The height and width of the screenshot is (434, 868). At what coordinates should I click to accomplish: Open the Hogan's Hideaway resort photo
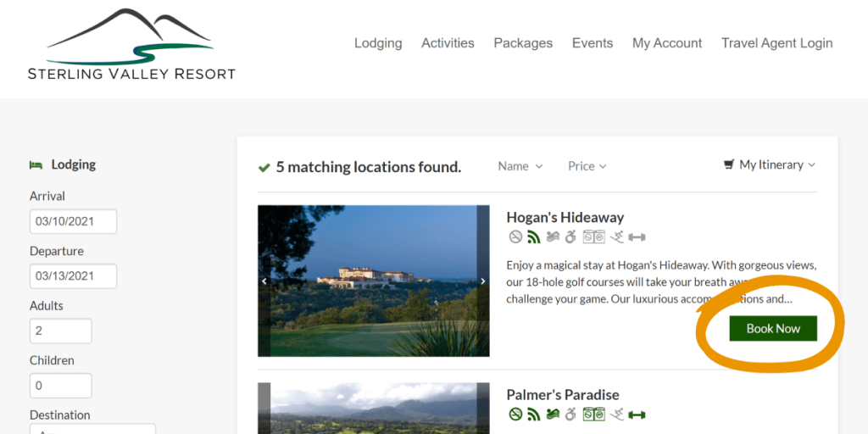click(373, 281)
